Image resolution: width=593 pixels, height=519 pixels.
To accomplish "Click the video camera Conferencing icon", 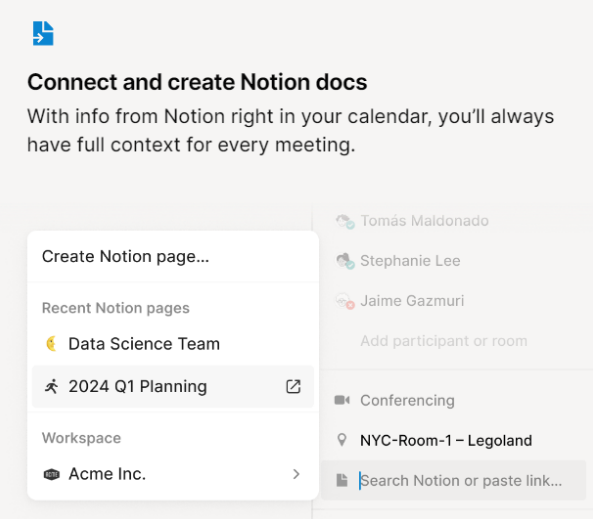I will [342, 400].
